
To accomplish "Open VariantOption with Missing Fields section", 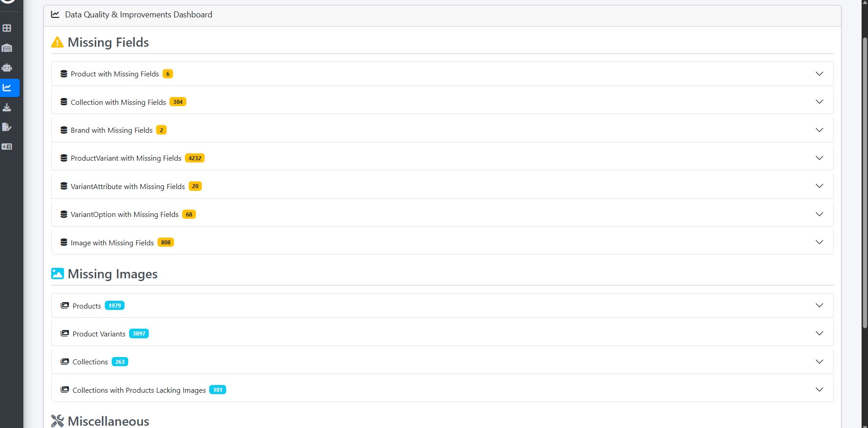I will pyautogui.click(x=442, y=214).
